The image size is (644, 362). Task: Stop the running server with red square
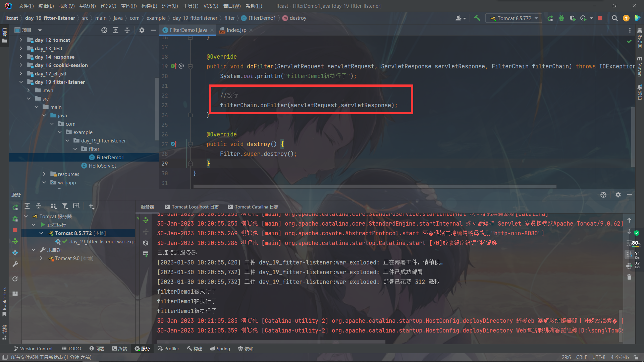tap(600, 18)
